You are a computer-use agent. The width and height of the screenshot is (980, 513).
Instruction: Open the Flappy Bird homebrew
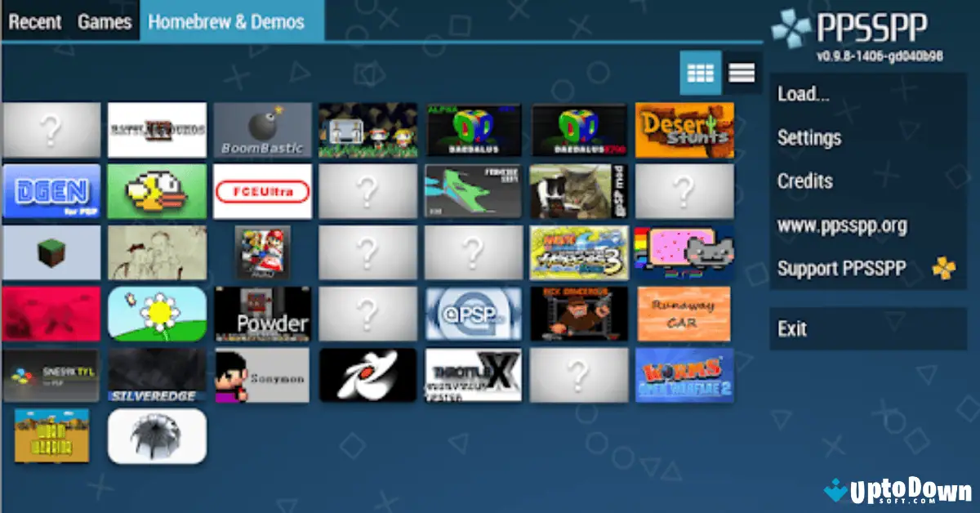pos(157,190)
